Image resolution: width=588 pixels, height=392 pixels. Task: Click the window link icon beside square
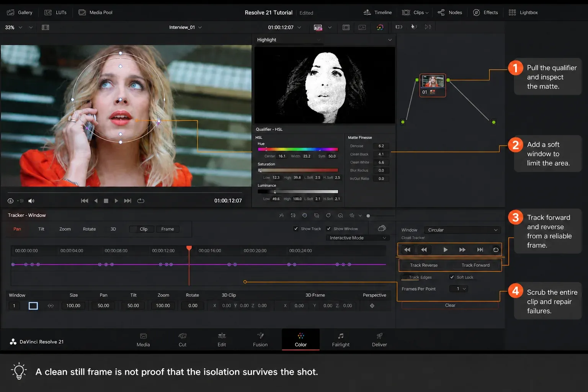click(51, 306)
